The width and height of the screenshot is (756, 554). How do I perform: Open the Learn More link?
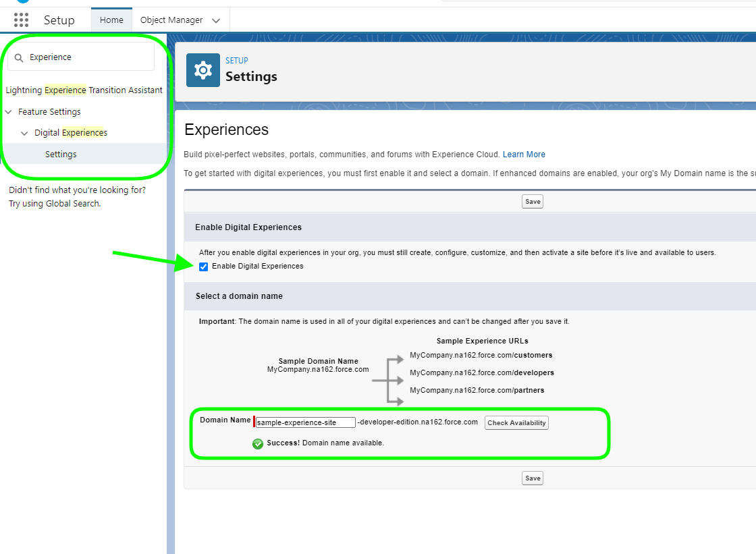[x=524, y=154]
